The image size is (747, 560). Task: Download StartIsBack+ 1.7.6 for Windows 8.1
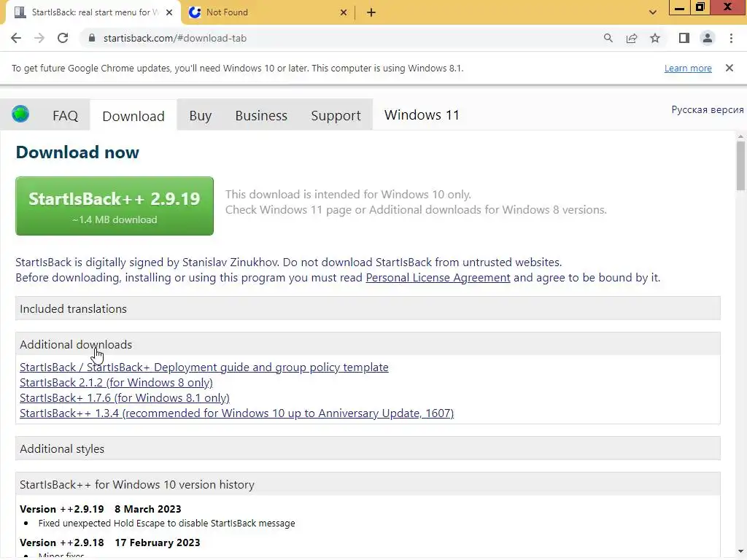pyautogui.click(x=124, y=397)
